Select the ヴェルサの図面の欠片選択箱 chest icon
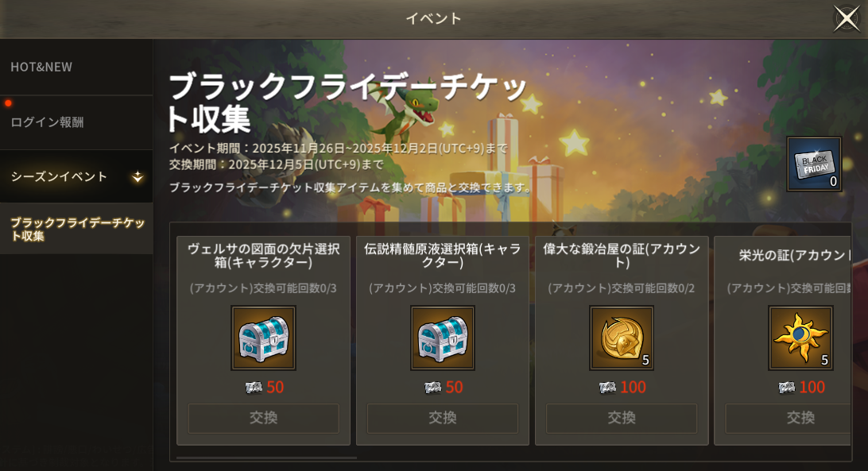The width and height of the screenshot is (868, 471). point(264,338)
